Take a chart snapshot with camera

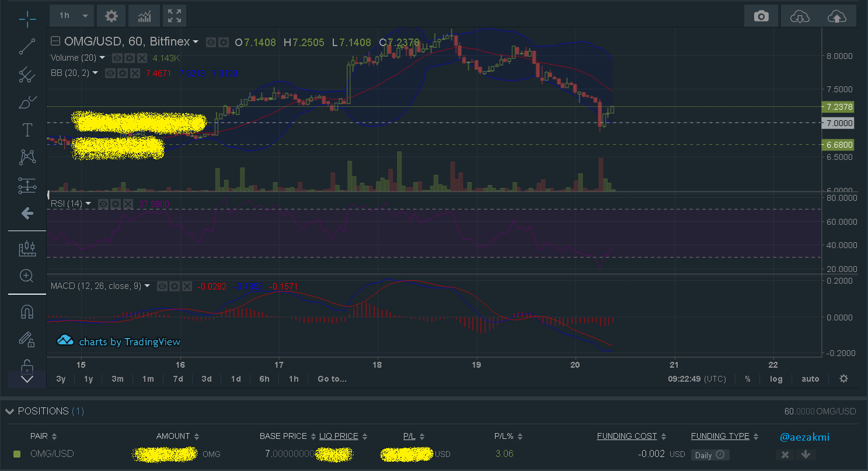point(761,16)
